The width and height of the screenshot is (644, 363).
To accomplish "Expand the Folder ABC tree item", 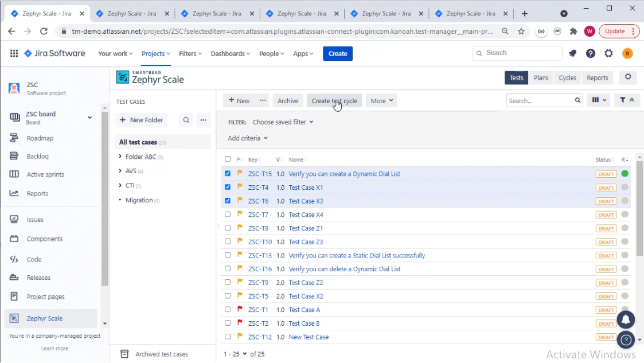I will coord(120,156).
